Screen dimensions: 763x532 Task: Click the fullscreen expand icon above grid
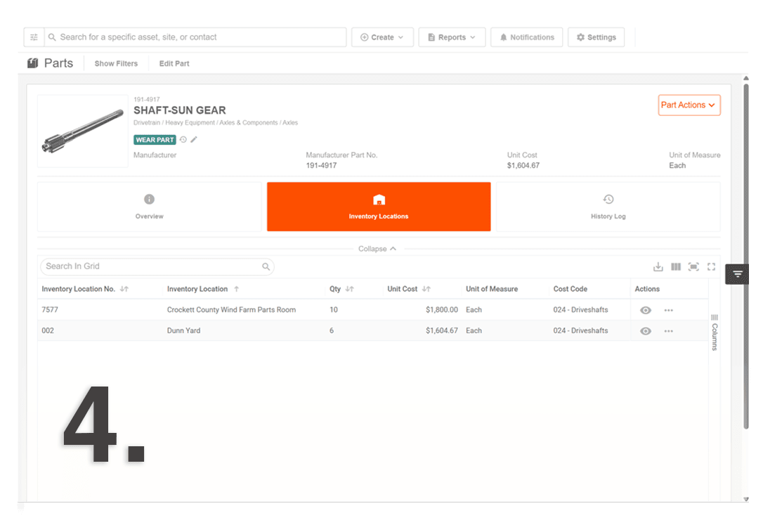[711, 266]
